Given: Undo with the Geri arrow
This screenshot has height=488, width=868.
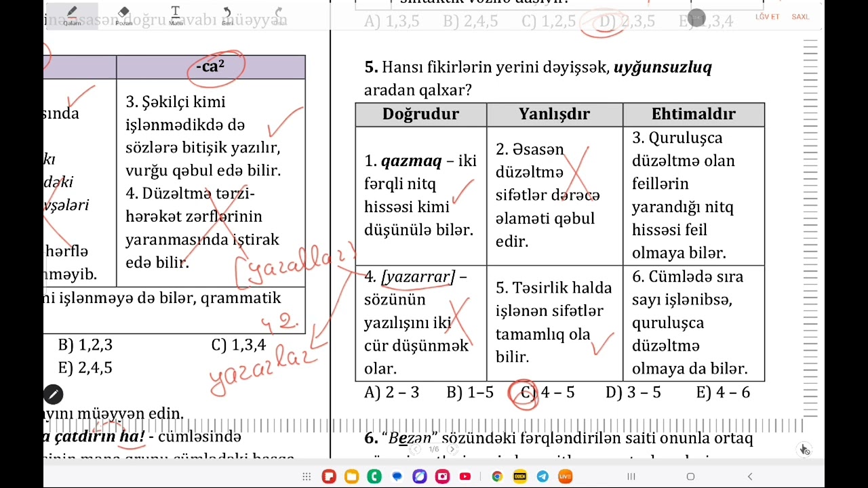Looking at the screenshot, I should [x=227, y=16].
